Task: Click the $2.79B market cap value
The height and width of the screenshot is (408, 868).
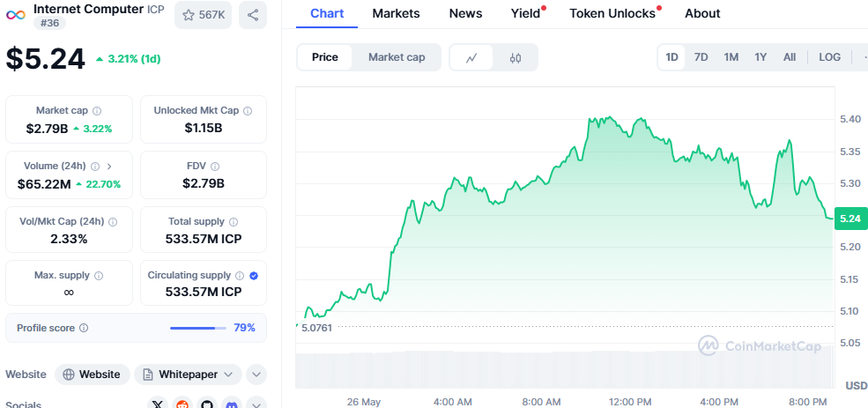Action: coord(47,129)
